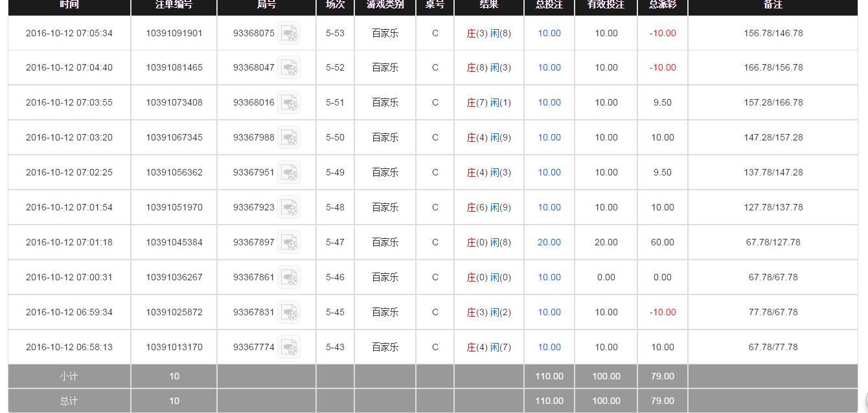Open video replay icon for round 93368047

coord(289,68)
